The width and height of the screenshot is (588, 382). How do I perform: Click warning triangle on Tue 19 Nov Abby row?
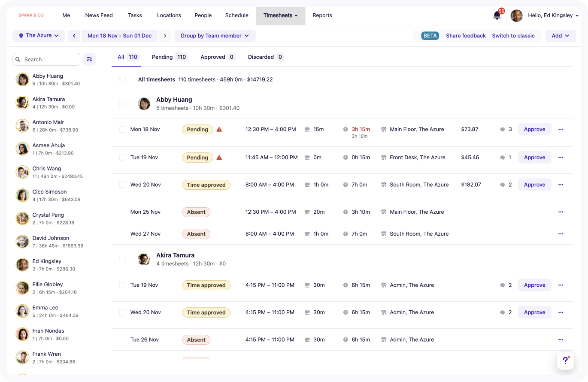[219, 158]
